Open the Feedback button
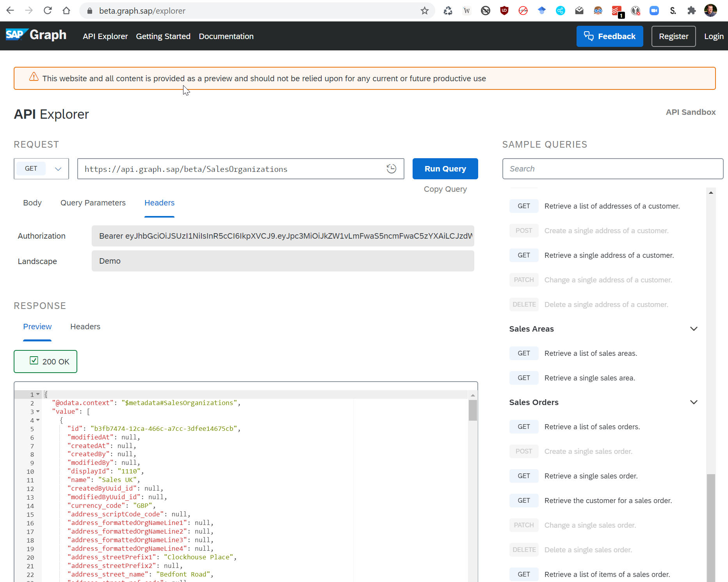728x582 pixels. pyautogui.click(x=609, y=36)
